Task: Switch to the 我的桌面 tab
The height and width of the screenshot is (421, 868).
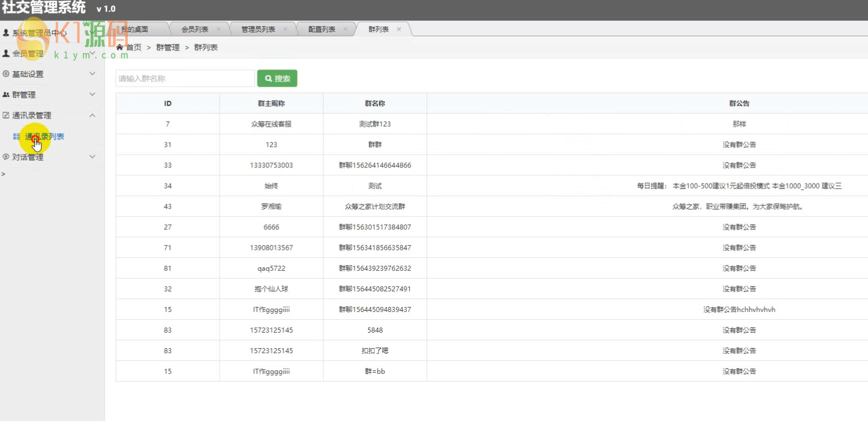Action: 135,29
